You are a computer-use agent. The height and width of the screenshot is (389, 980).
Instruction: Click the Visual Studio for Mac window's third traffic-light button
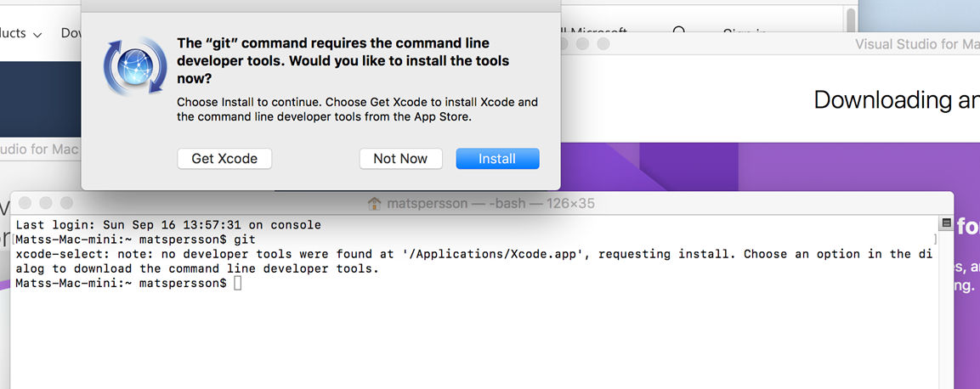pyautogui.click(x=603, y=43)
